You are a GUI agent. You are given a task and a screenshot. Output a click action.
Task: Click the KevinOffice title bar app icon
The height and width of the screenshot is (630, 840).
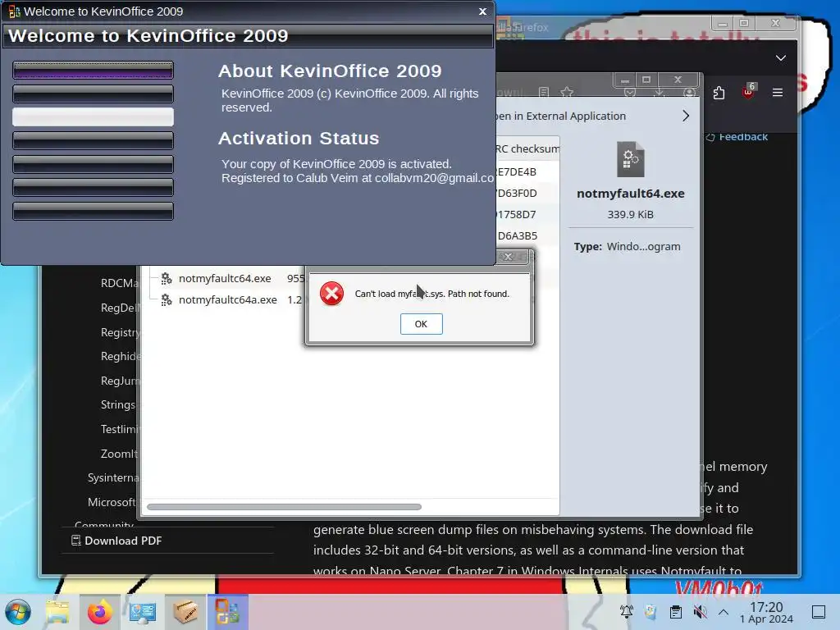[15, 11]
